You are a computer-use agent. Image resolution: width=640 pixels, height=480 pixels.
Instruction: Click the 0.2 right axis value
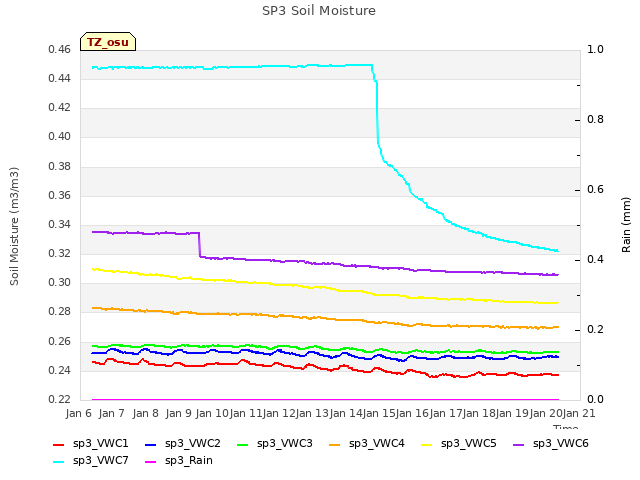pos(595,330)
